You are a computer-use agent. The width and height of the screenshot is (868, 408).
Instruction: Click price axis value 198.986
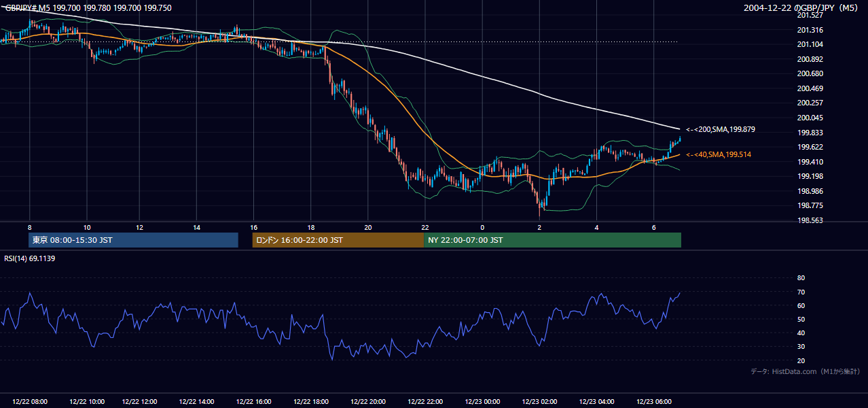810,191
